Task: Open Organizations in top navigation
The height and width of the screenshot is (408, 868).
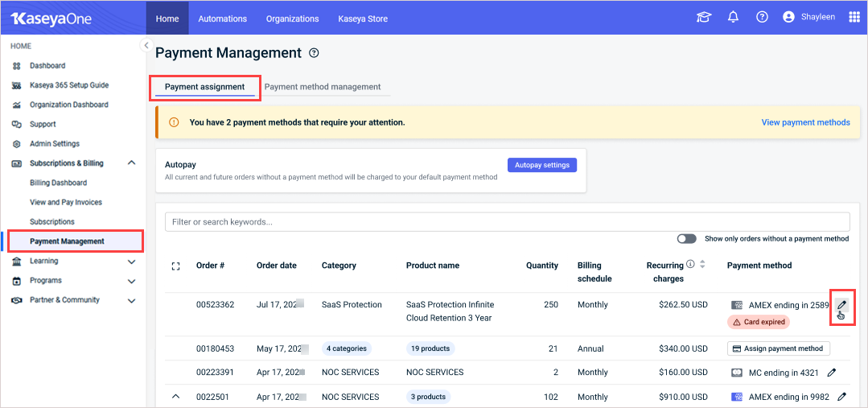Action: [292, 19]
